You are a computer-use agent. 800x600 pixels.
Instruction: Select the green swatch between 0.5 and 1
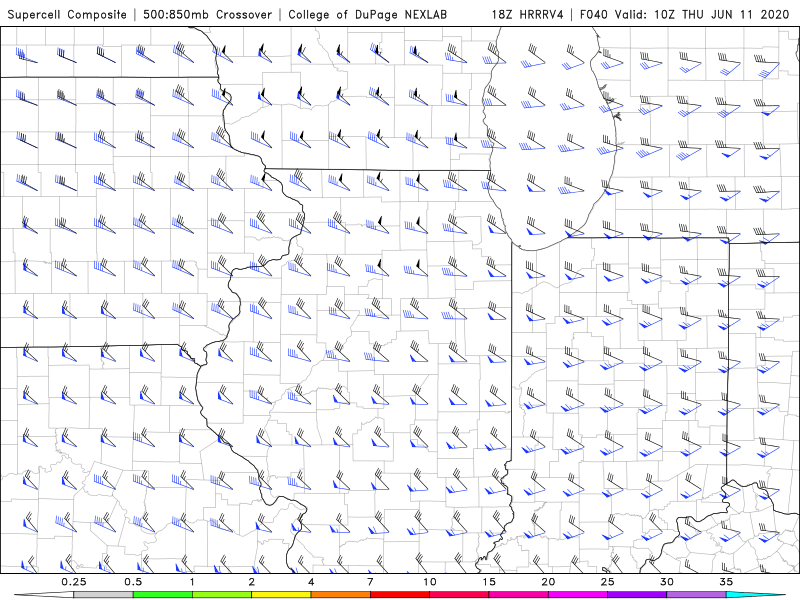coord(163,595)
